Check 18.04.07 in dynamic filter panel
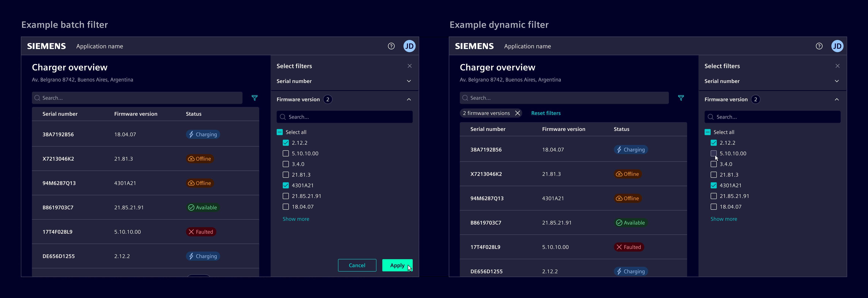This screenshot has width=868, height=298. (713, 206)
